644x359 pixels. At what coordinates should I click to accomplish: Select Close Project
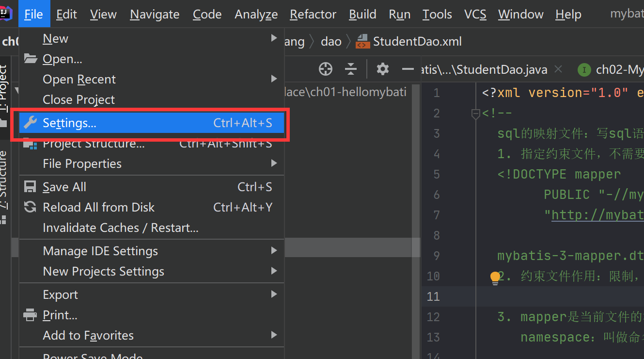(x=152, y=99)
